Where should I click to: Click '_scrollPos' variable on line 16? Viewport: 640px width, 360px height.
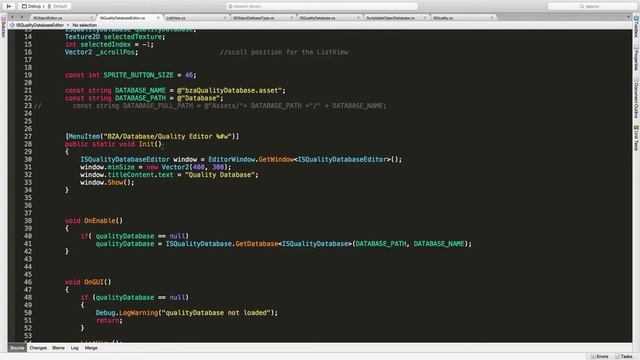[x=115, y=52]
